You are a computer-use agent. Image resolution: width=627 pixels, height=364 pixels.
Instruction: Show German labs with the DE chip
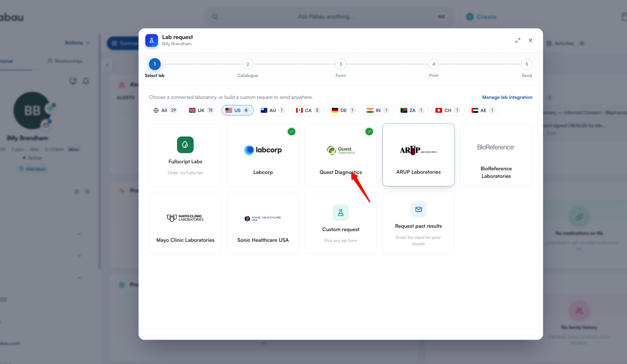pos(343,110)
